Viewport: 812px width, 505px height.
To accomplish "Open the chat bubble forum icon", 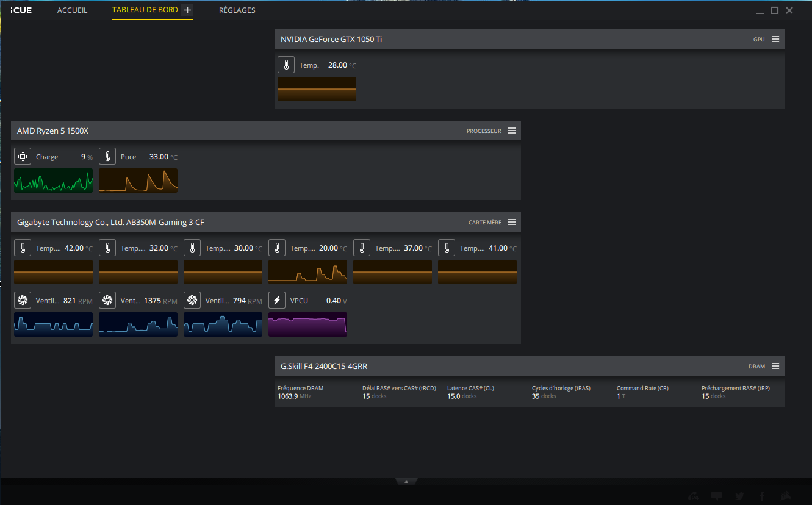I will 716,496.
